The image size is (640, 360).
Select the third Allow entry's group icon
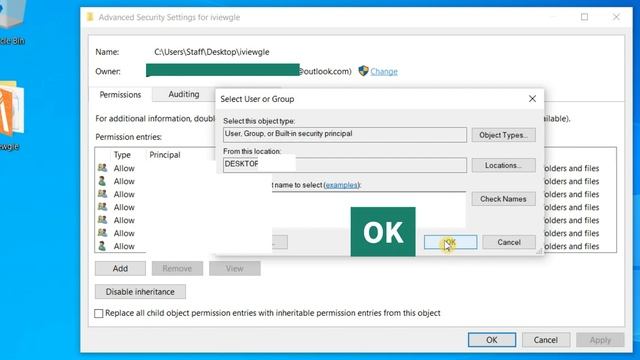coord(102,194)
